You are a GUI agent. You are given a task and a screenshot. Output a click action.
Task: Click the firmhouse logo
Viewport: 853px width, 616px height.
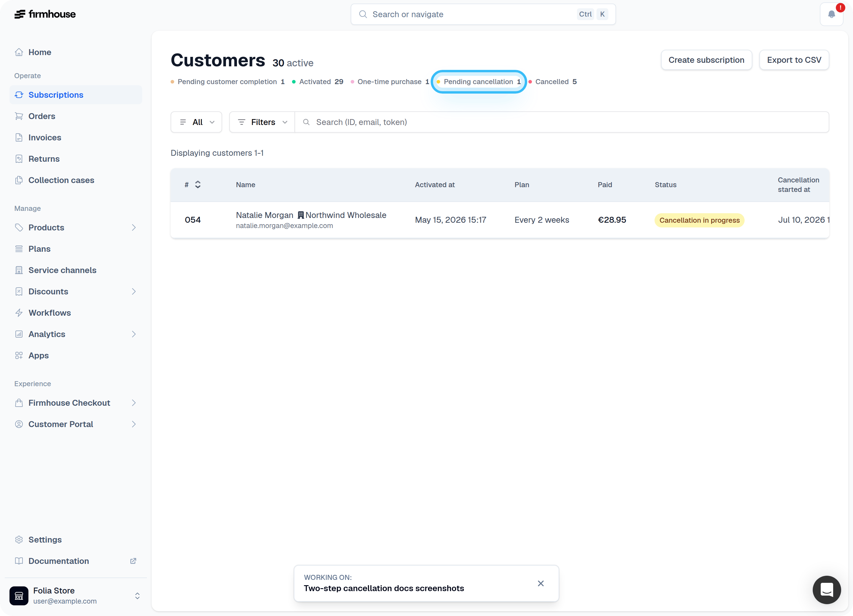45,14
